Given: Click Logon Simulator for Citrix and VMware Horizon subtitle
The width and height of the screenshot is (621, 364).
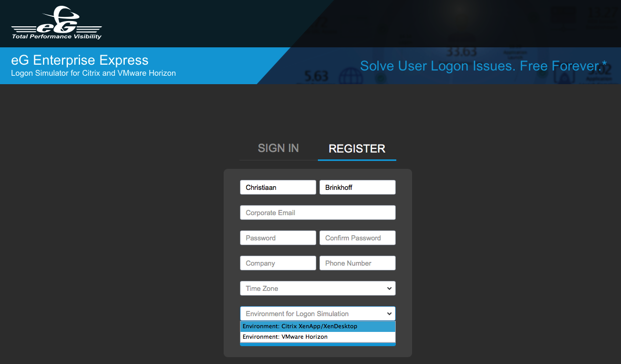Looking at the screenshot, I should [x=94, y=73].
